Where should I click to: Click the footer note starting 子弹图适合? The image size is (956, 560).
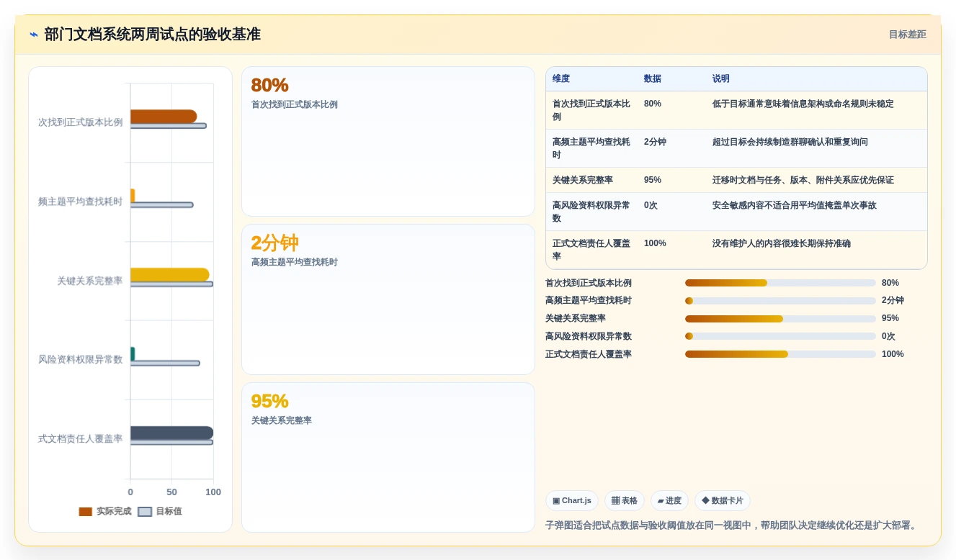click(733, 525)
